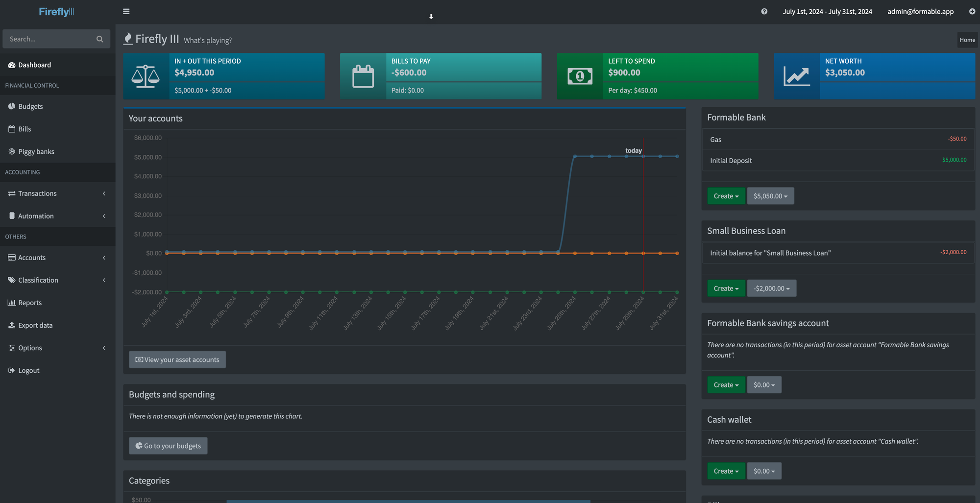Open Export data

point(35,325)
